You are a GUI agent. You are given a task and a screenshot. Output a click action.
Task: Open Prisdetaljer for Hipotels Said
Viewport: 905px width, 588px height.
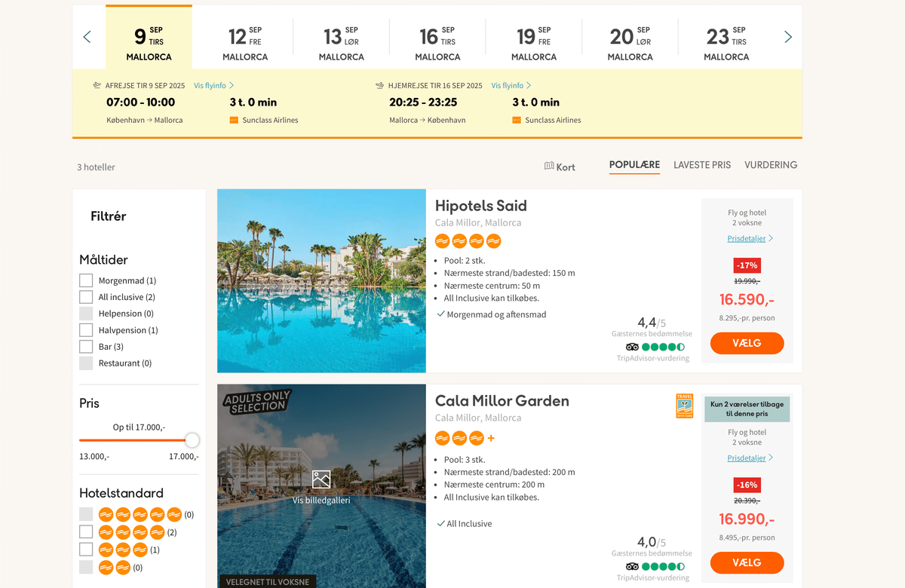(750, 238)
